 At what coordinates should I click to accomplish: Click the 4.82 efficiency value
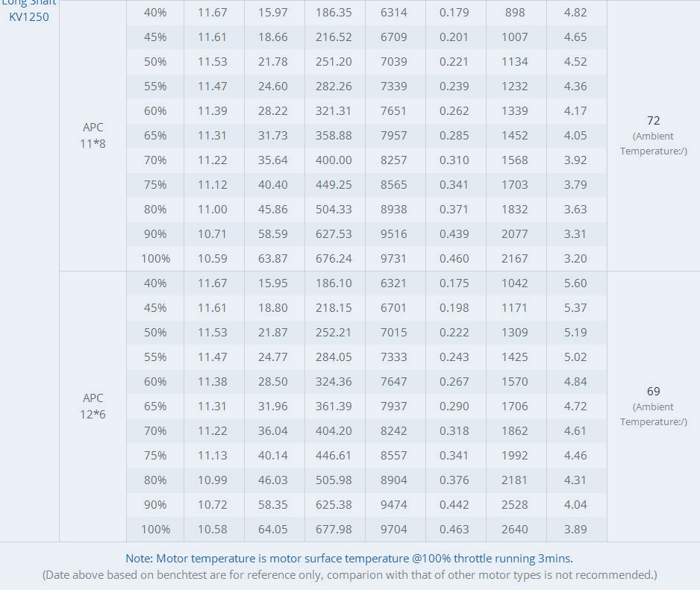point(575,13)
